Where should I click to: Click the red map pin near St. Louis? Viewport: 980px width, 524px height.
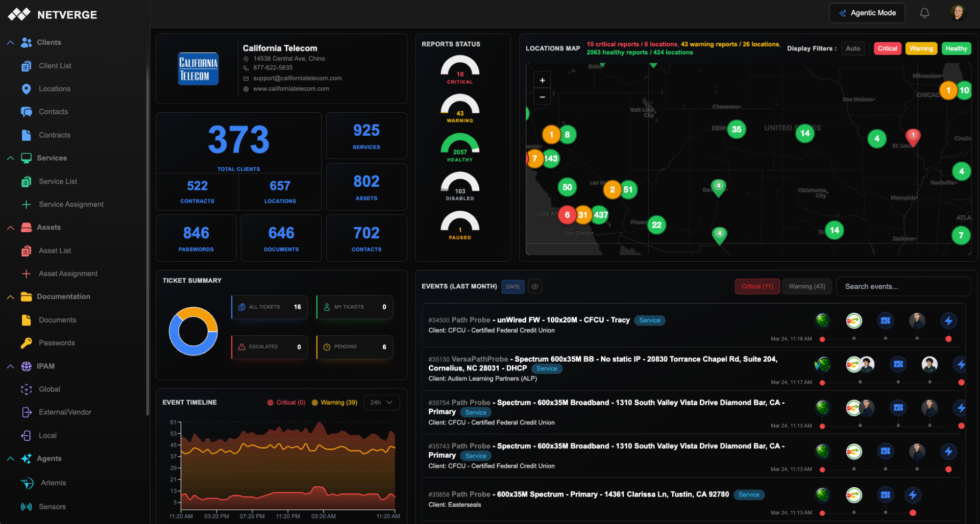tap(913, 136)
